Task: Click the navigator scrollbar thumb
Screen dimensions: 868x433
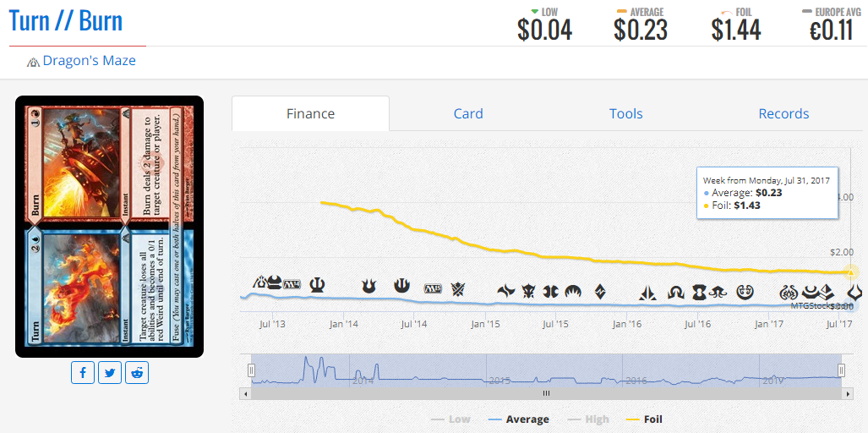Action: [546, 393]
